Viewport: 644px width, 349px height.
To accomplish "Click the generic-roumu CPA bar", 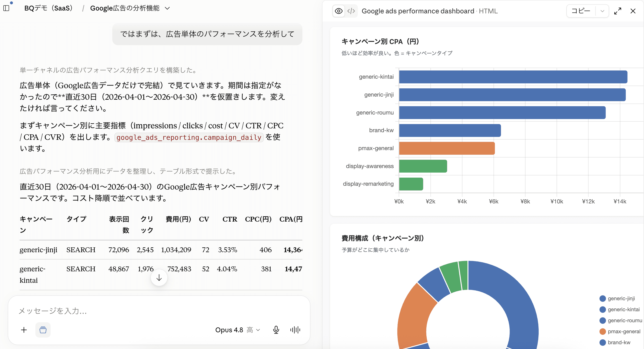I will (502, 113).
